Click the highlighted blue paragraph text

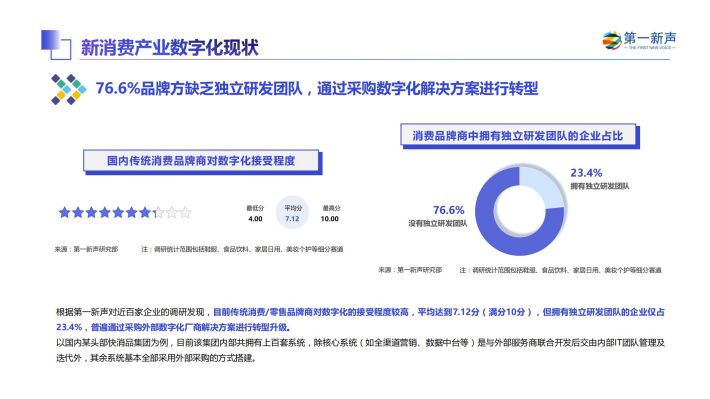pyautogui.click(x=360, y=319)
